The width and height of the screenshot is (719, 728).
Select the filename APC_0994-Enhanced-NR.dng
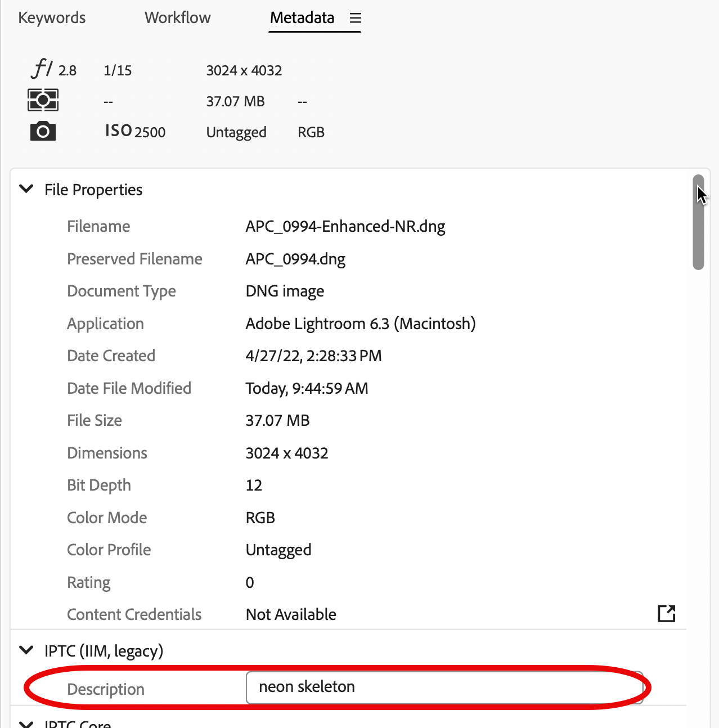[x=345, y=226]
